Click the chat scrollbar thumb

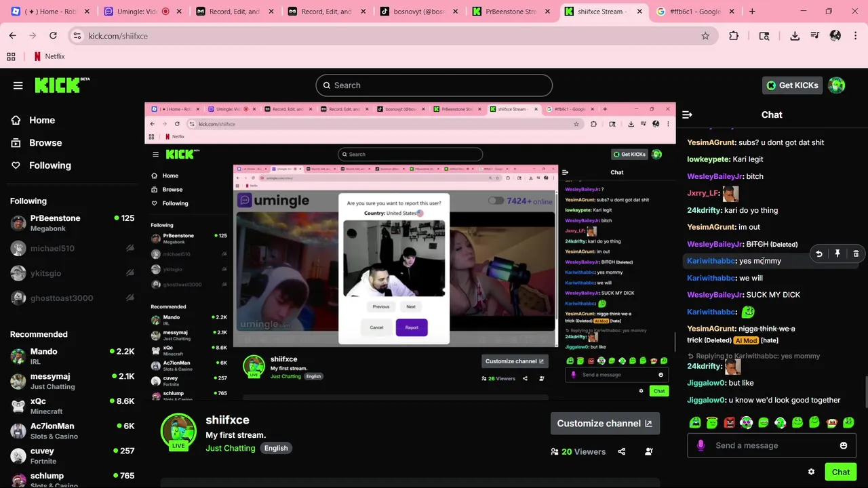pos(865,391)
